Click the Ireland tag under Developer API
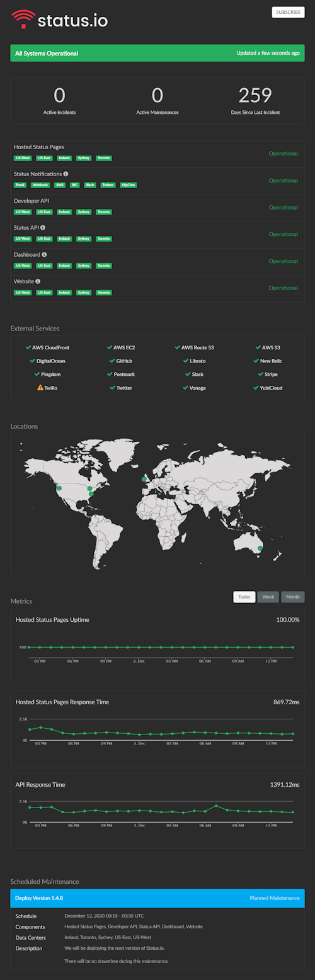This screenshot has height=980, width=315. (x=64, y=212)
